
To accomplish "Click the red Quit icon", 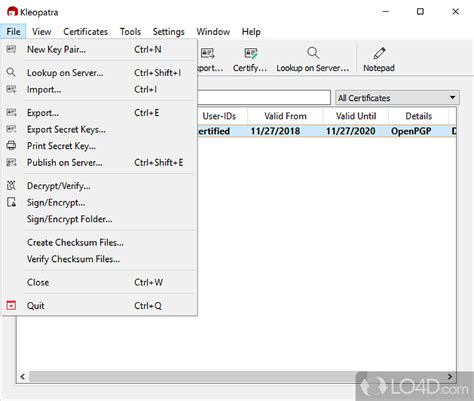I will [11, 305].
